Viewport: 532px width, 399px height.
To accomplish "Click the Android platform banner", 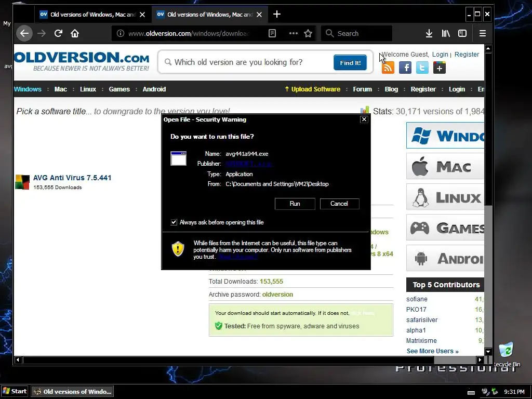I will click(x=445, y=258).
